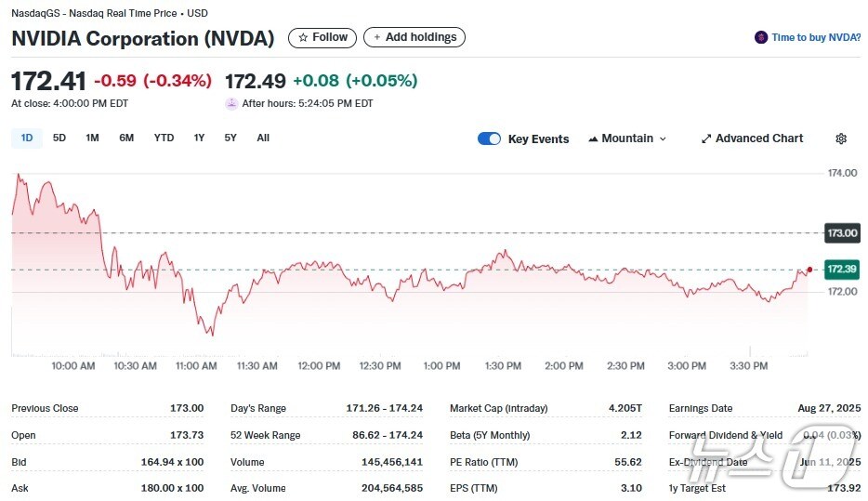Select the 1D time range tab
This screenshot has height=501, width=868.
(x=27, y=138)
